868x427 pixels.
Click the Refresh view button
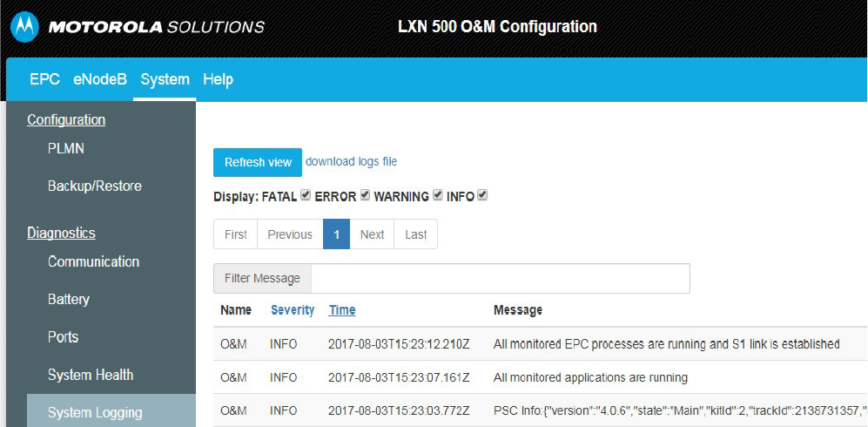pos(258,162)
